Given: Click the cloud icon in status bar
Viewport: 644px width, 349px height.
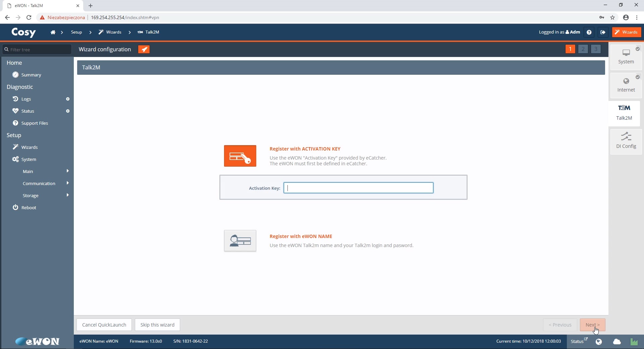Looking at the screenshot, I should coord(617,341).
